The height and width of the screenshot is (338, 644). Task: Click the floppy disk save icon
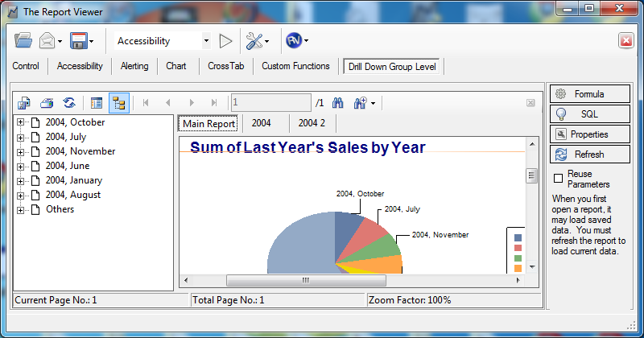[x=78, y=41]
